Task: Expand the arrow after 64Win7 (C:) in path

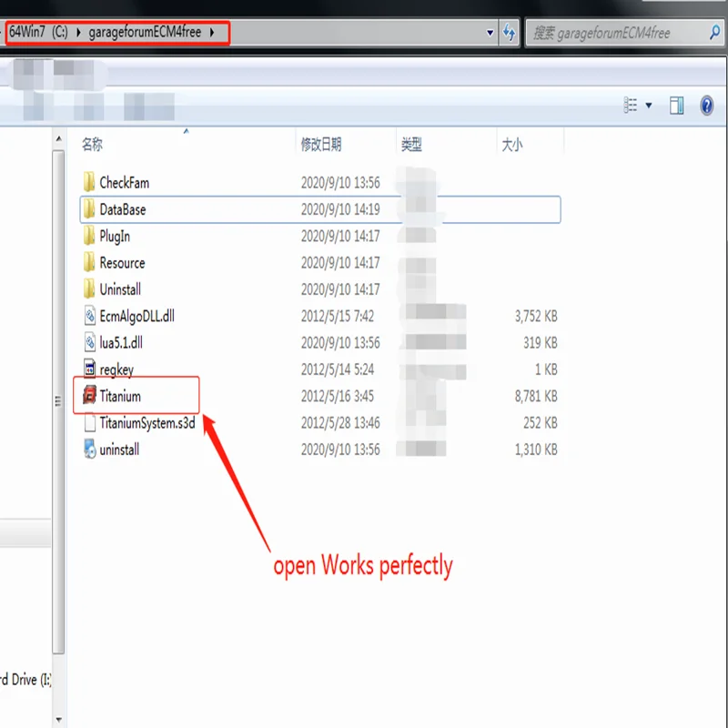Action: click(x=78, y=32)
